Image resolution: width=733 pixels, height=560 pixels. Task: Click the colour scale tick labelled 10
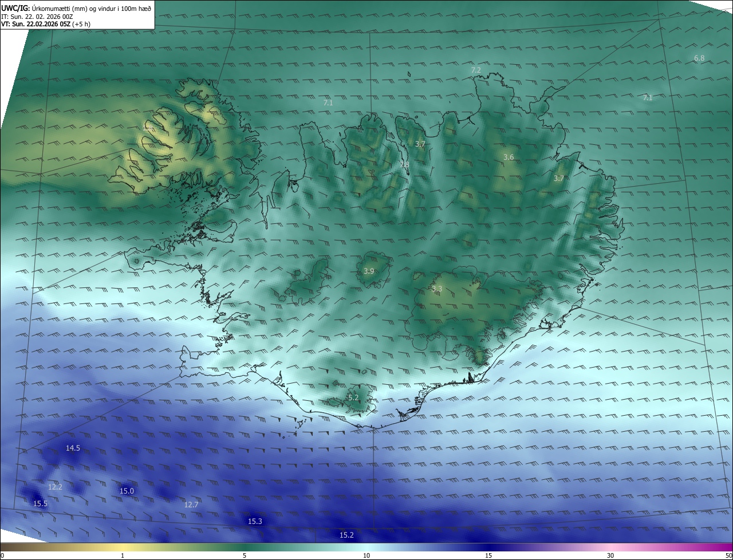pos(366,555)
